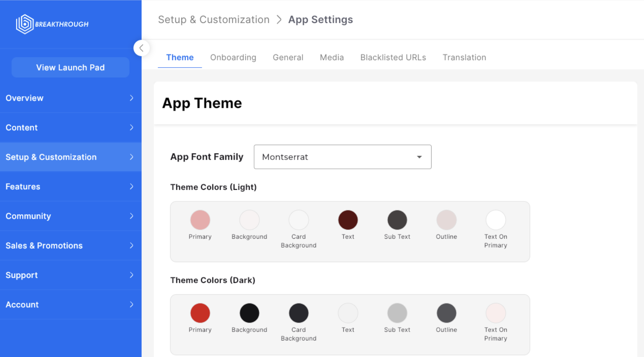Collapse the sidebar with arrow button
Image resolution: width=644 pixels, height=357 pixels.
click(x=141, y=48)
